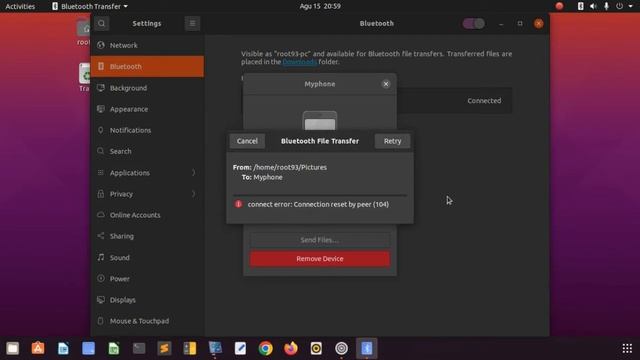Viewport: 640px width, 360px height.
Task: Cancel the Bluetooth File Transfer
Action: tap(247, 141)
